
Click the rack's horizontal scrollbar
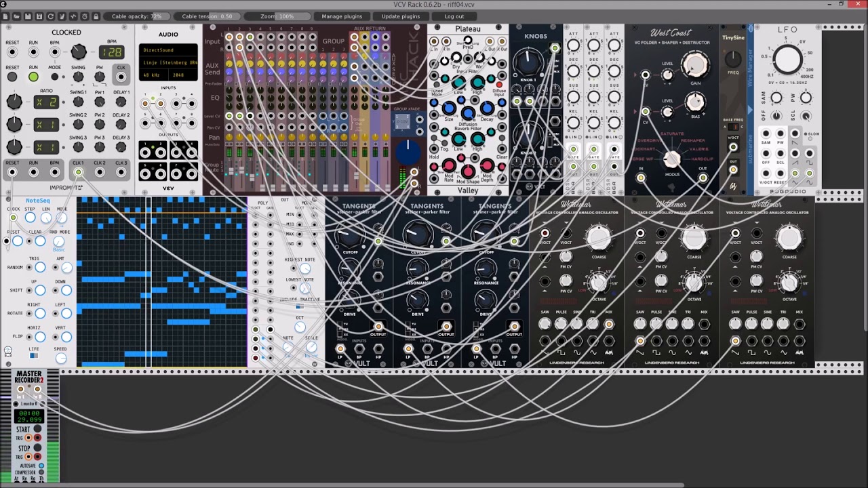pyautogui.click(x=342, y=485)
